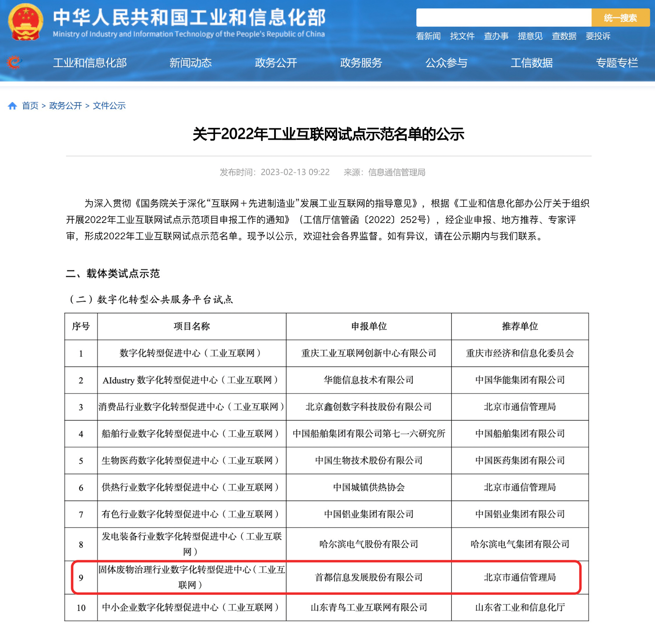Click cell AIdustry 数字化转型促进中心
Image resolution: width=655 pixels, height=644 pixels.
pos(192,380)
